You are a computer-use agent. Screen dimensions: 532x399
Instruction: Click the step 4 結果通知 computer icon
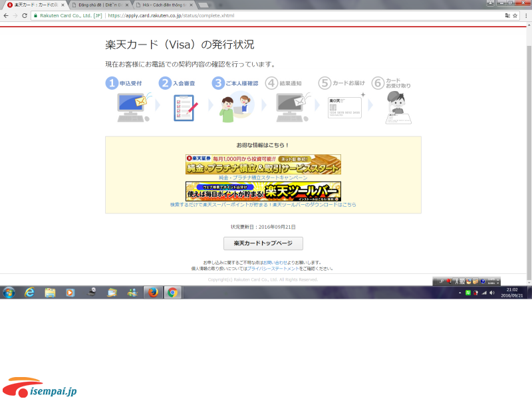tap(293, 107)
